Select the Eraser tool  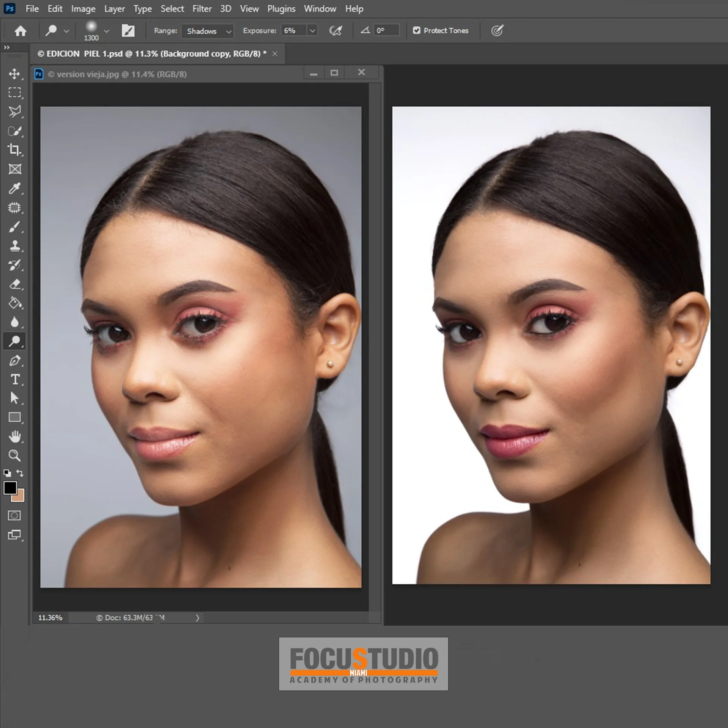(14, 284)
